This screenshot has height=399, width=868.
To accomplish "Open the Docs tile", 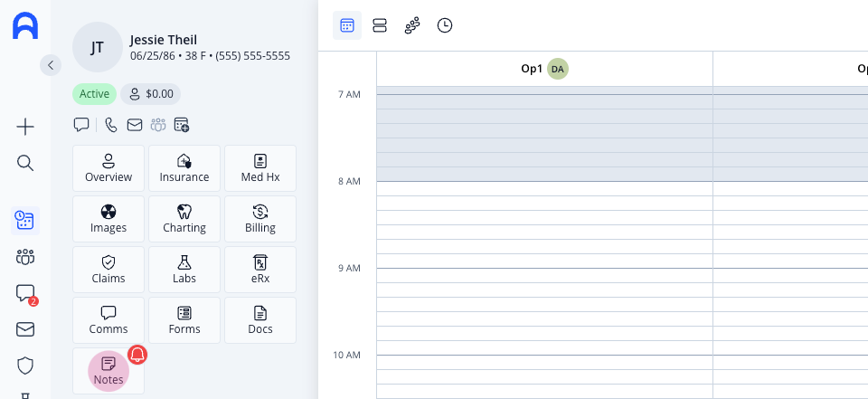I will [260, 320].
